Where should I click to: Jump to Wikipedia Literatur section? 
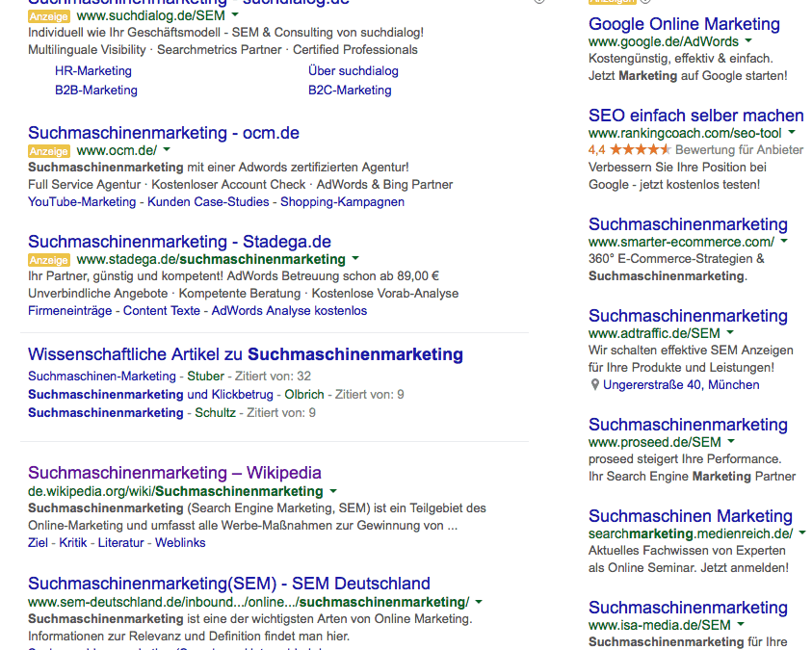120,543
